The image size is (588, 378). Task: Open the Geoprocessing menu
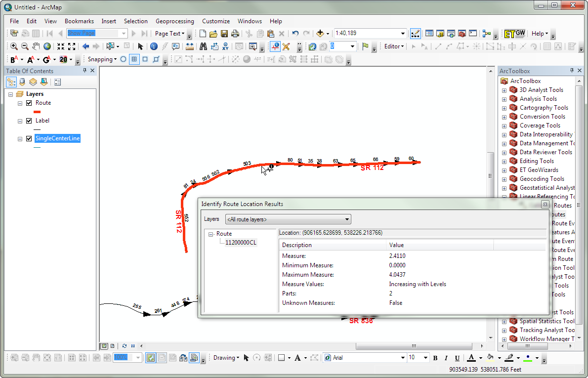175,21
